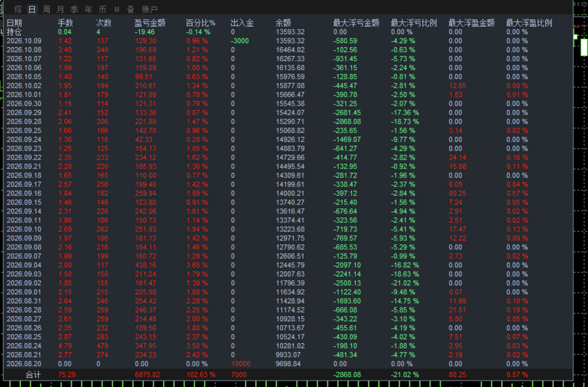Click the -3000 withdrawal value
Screen dimensions: 588x387
240,41
